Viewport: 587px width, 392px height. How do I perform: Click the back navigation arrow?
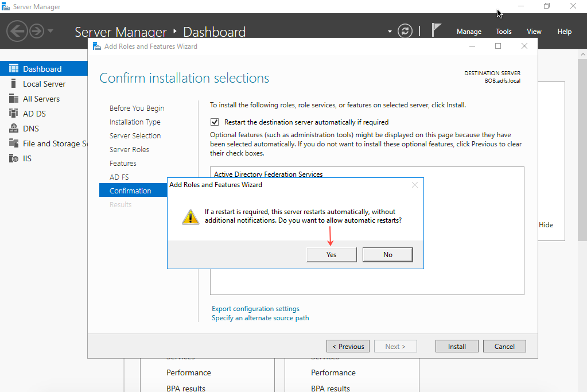tap(17, 30)
